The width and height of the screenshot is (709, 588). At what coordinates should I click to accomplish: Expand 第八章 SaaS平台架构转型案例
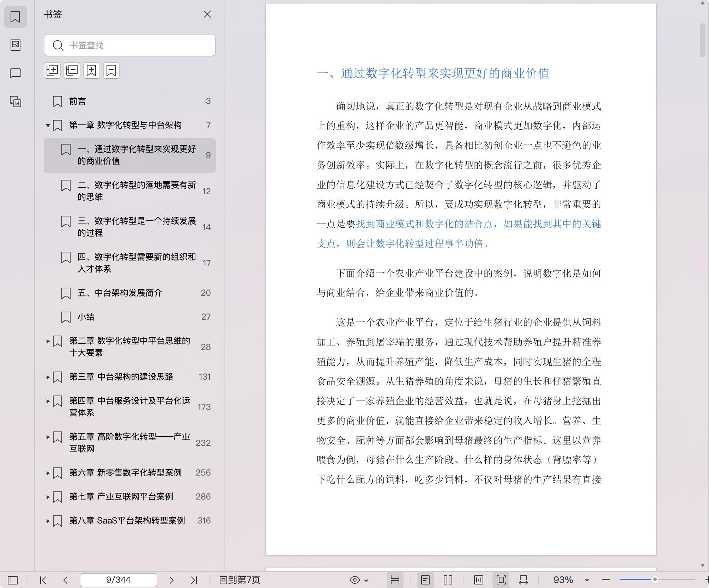[x=48, y=521]
